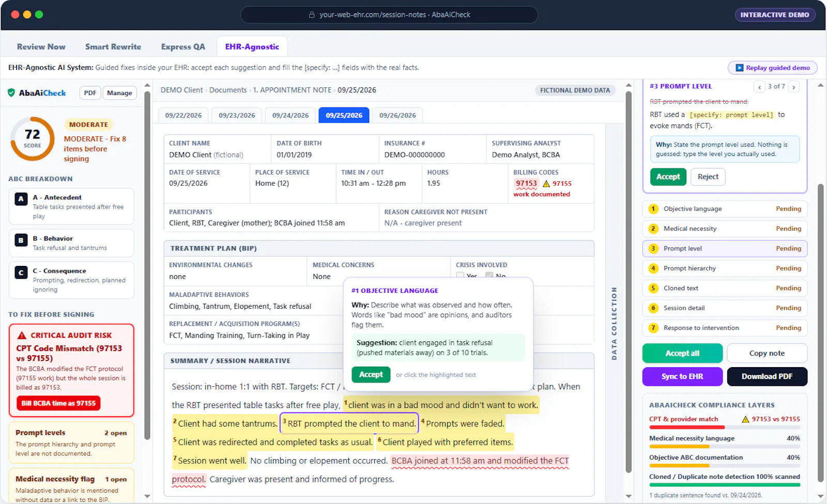Click the warning triangle beside billing code 97155
Viewport: 827px width, 504px height.
546,184
